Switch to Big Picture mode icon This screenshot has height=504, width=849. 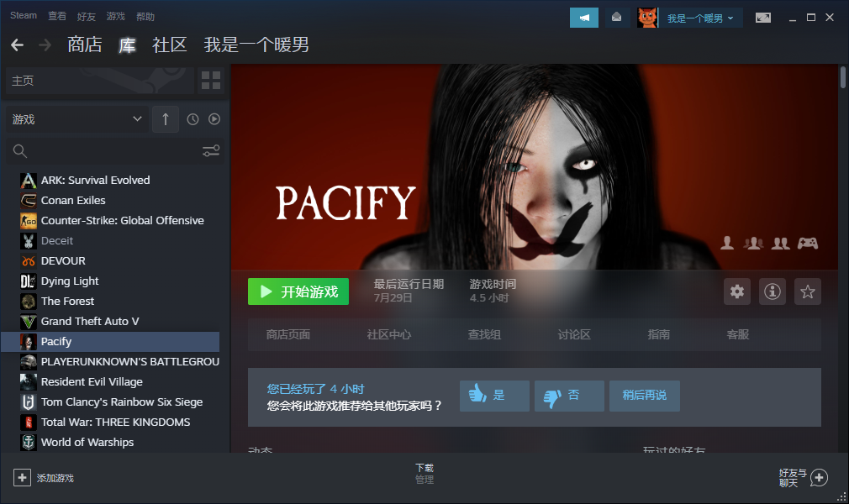click(x=763, y=18)
